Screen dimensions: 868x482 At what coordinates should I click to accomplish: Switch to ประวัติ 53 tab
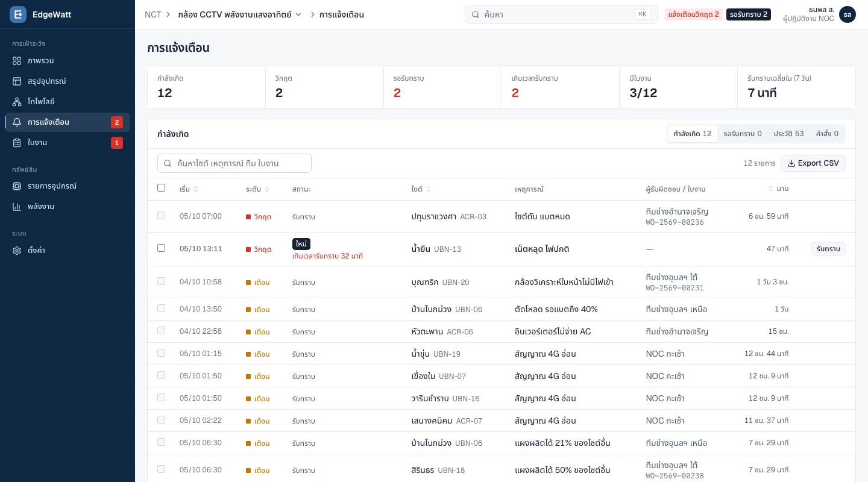coord(789,134)
